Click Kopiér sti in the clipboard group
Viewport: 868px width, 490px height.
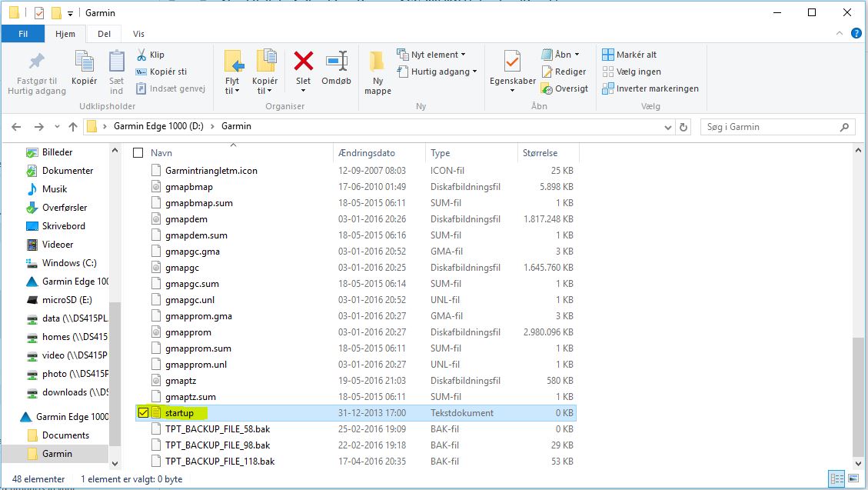pos(161,72)
